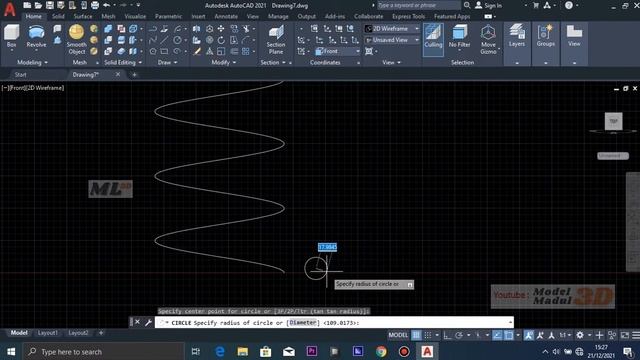Click the MODEL status bar button

pos(398,336)
